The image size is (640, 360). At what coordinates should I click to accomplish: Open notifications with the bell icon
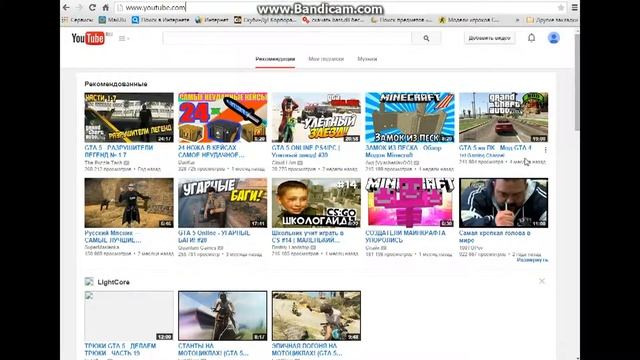531,38
